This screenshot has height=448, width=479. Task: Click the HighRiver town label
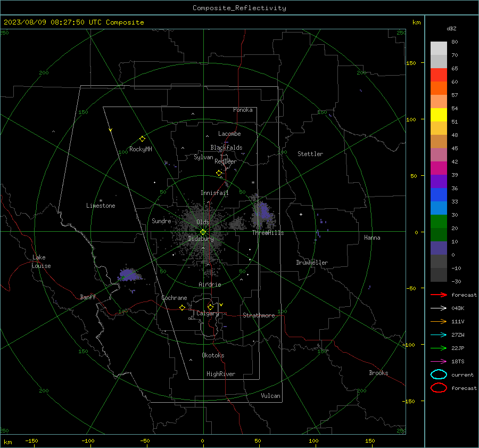[x=221, y=374]
